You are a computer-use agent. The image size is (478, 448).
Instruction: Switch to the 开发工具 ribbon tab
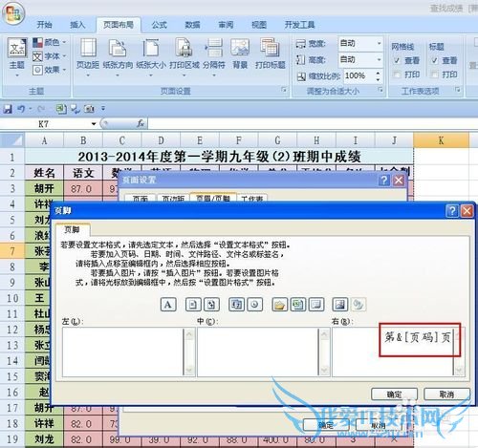pyautogui.click(x=299, y=25)
